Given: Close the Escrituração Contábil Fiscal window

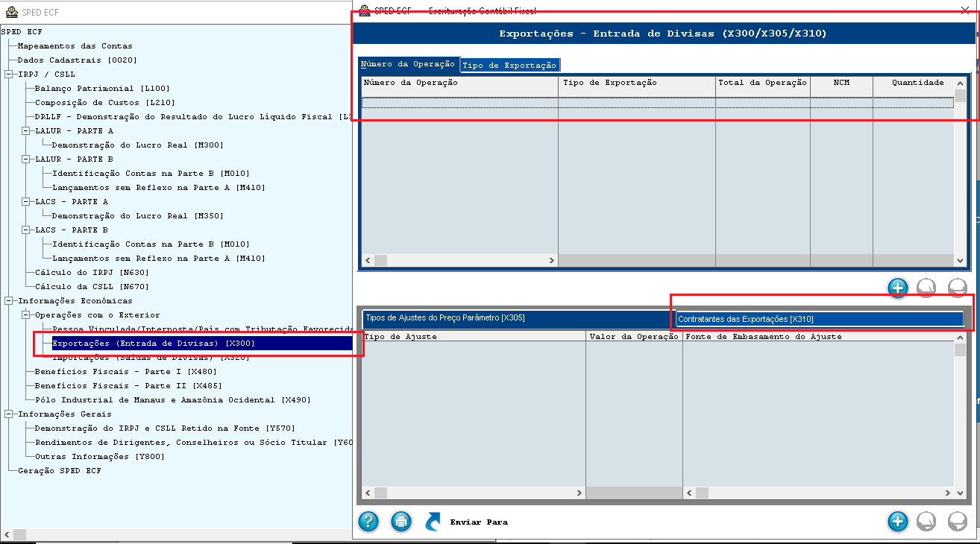Looking at the screenshot, I should tap(965, 10).
